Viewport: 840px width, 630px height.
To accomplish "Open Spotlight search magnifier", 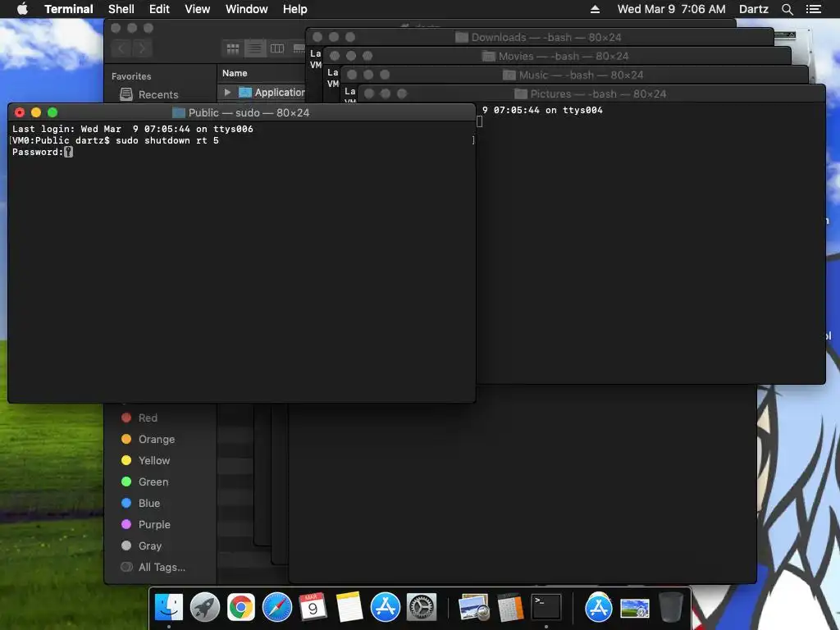I will coord(787,9).
